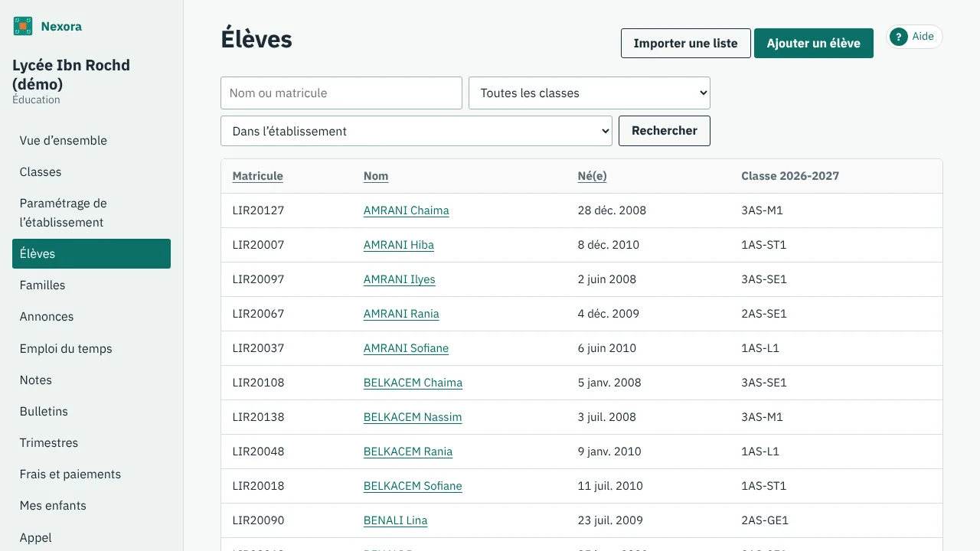The width and height of the screenshot is (980, 551).
Task: Open Mes enfants in sidebar
Action: pyautogui.click(x=91, y=505)
